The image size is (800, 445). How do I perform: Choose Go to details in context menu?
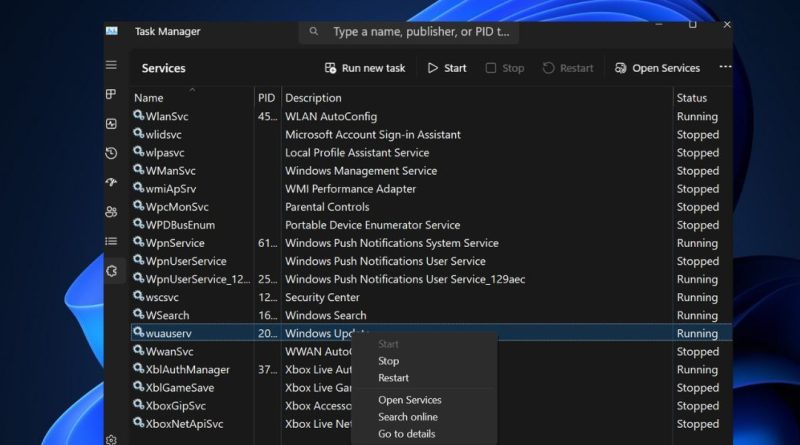(x=407, y=434)
